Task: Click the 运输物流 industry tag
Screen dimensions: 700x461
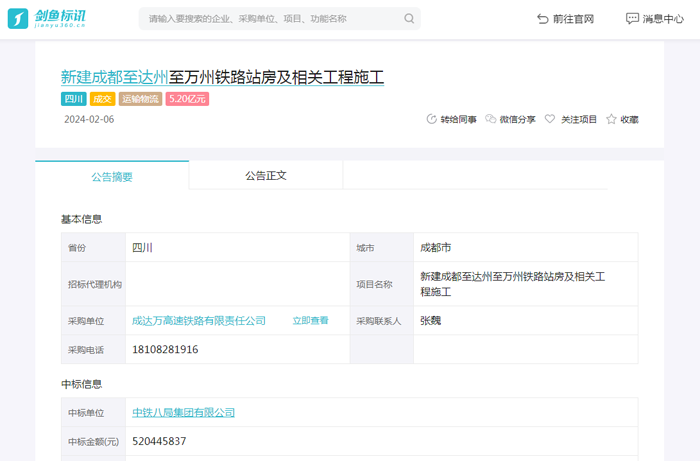Action: 140,99
